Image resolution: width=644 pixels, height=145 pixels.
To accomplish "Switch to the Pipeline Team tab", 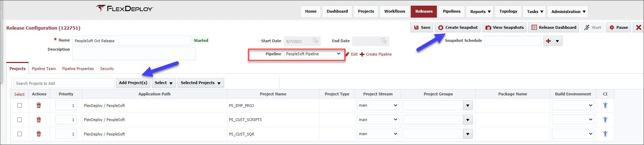I will 44,69.
